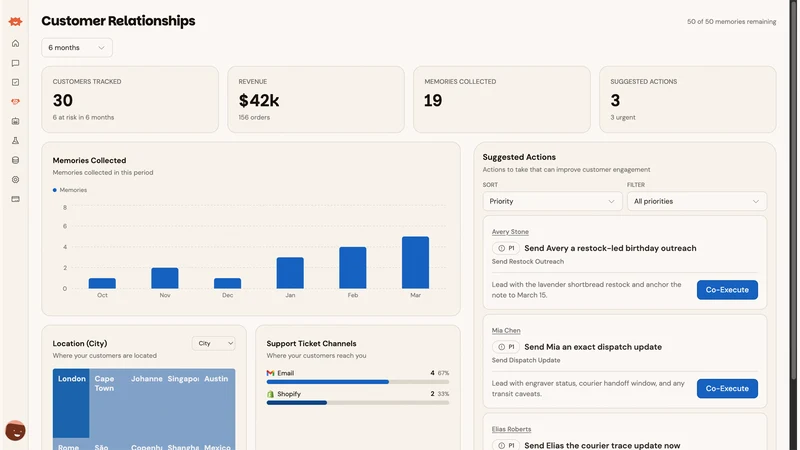The width and height of the screenshot is (800, 450).
Task: Open the chat messages sidebar icon
Action: [15, 63]
